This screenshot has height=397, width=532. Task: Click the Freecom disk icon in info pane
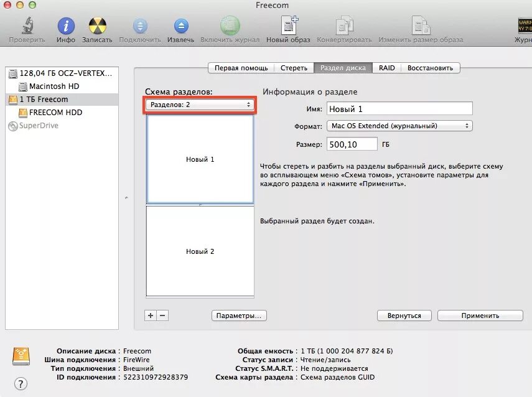click(21, 356)
